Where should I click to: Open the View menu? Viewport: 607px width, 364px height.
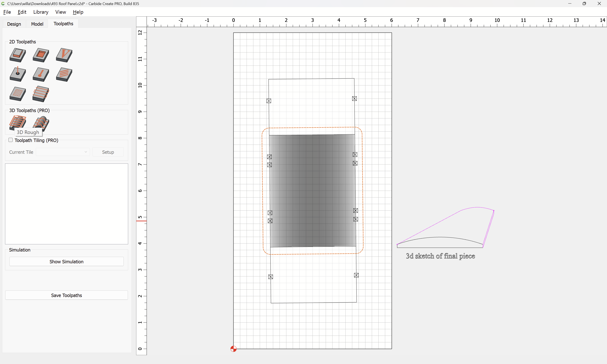click(x=60, y=12)
